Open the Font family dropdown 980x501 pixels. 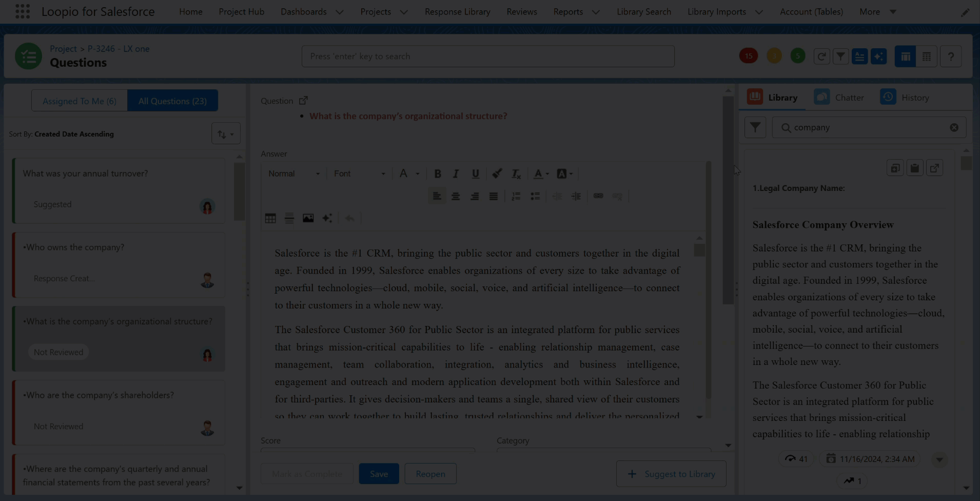coord(359,174)
